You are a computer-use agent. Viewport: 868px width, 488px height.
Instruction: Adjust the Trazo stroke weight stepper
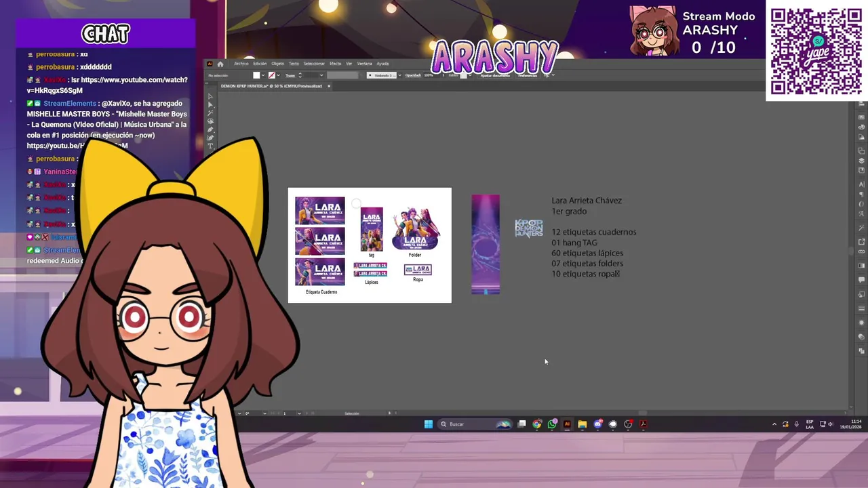tap(300, 75)
